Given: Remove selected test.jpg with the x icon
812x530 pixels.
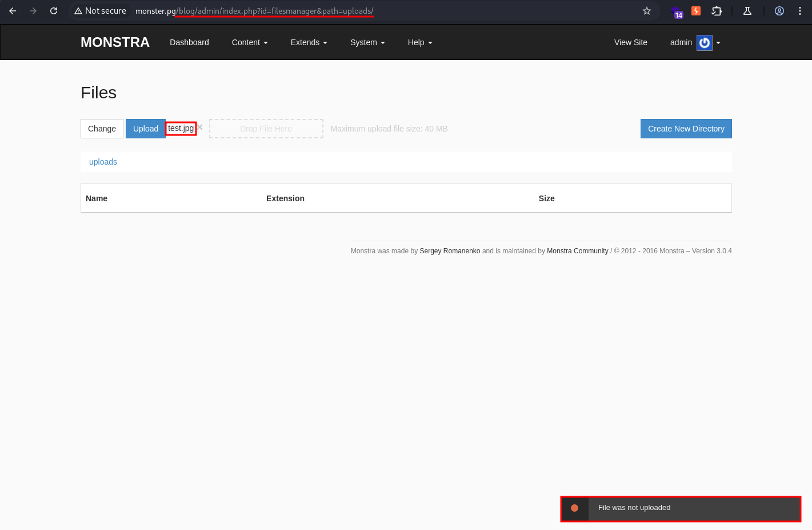Looking at the screenshot, I should [x=200, y=127].
